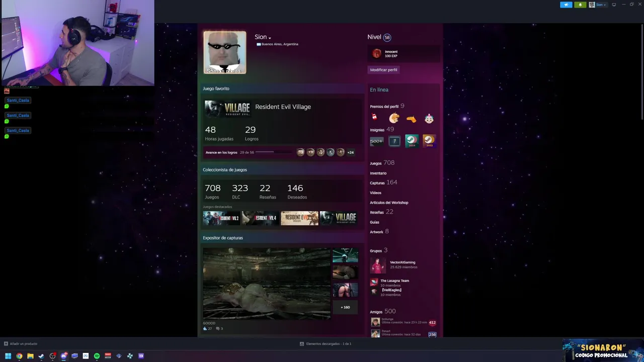
Task: Open the Resident Evil 4 featured game banner
Action: pyautogui.click(x=260, y=218)
